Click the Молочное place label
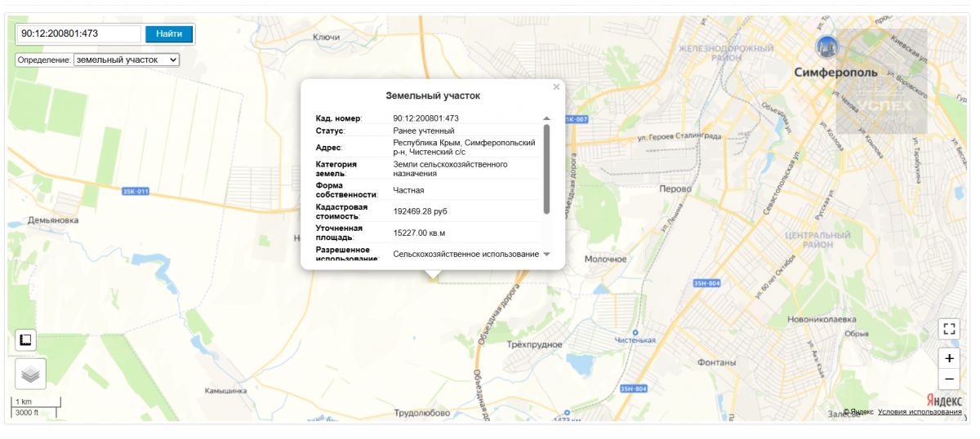 click(605, 259)
